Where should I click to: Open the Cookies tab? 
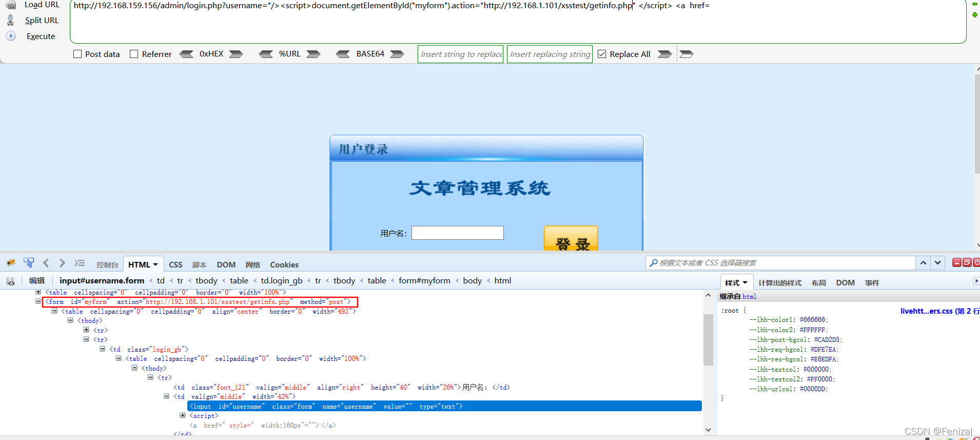(x=284, y=265)
